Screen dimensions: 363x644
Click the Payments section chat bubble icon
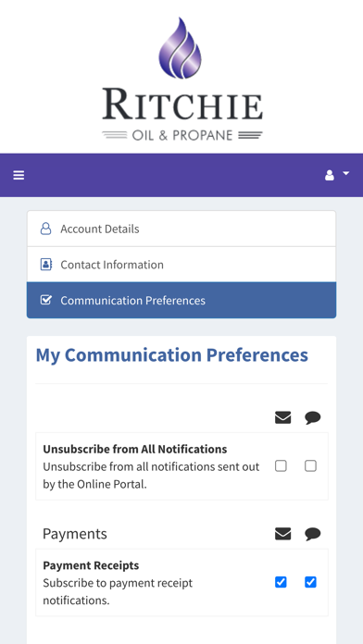(x=312, y=534)
